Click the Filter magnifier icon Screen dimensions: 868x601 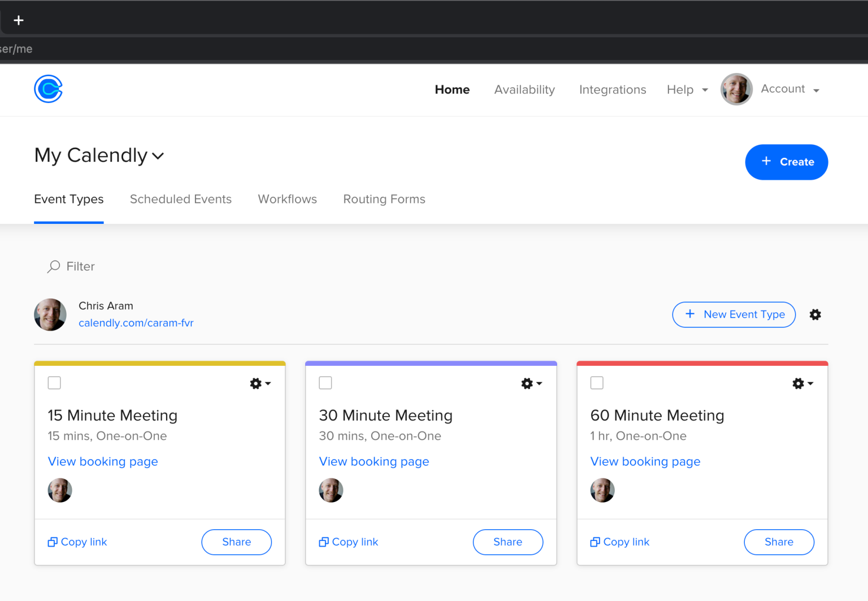54,266
